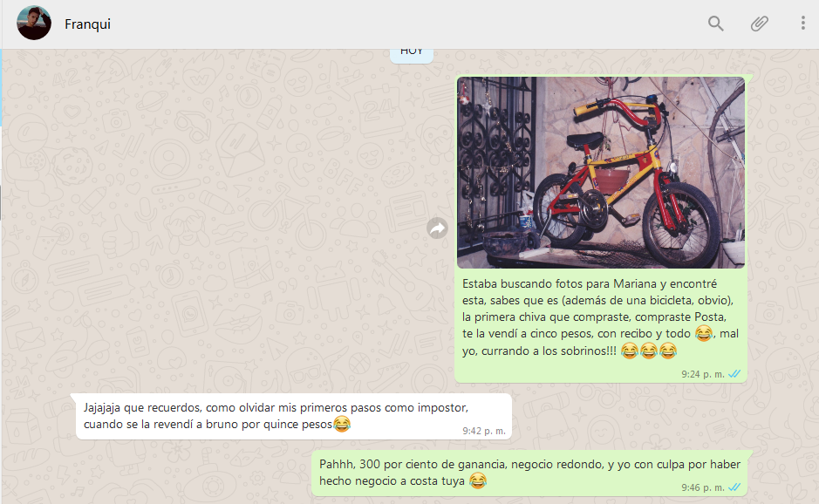819x504 pixels.
Task: Click the 9:42 p. m. timestamp
Action: tap(483, 431)
